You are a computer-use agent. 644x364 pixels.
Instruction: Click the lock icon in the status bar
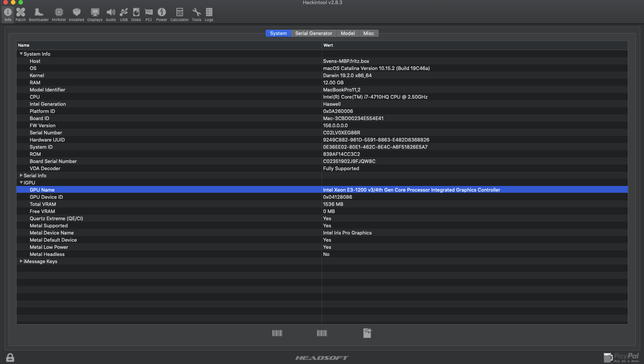click(x=10, y=358)
